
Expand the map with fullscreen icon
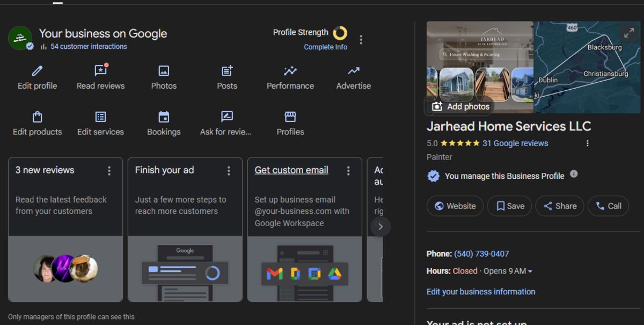[x=628, y=33]
